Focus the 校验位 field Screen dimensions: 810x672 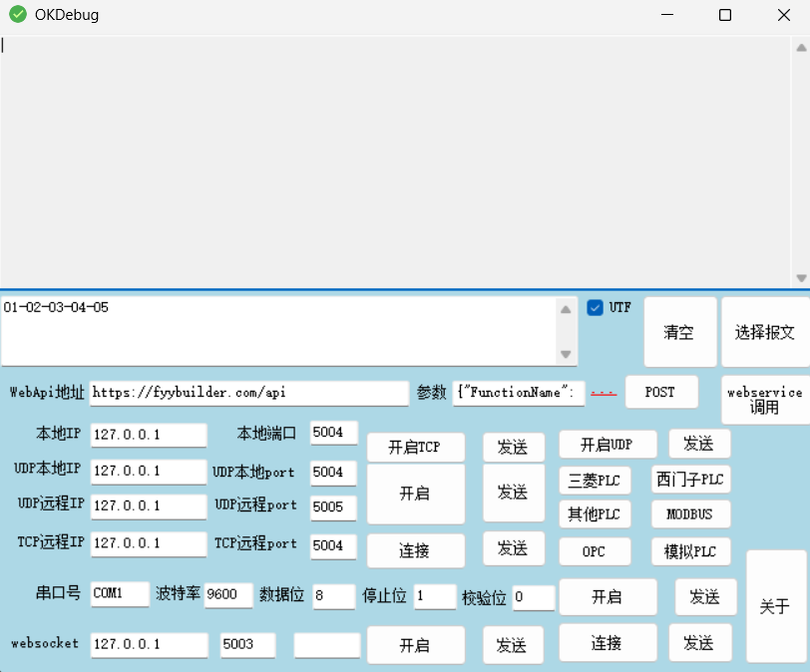pos(534,597)
